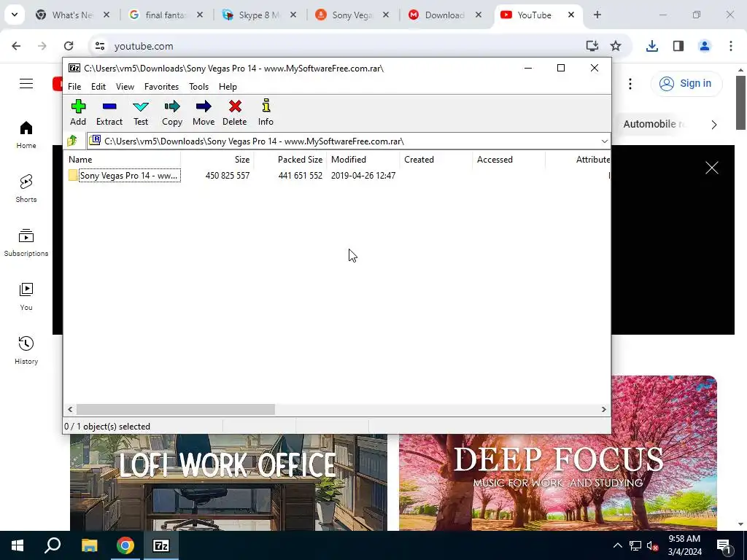The height and width of the screenshot is (560, 747).
Task: Open the Chrome profile avatar
Action: [704, 46]
